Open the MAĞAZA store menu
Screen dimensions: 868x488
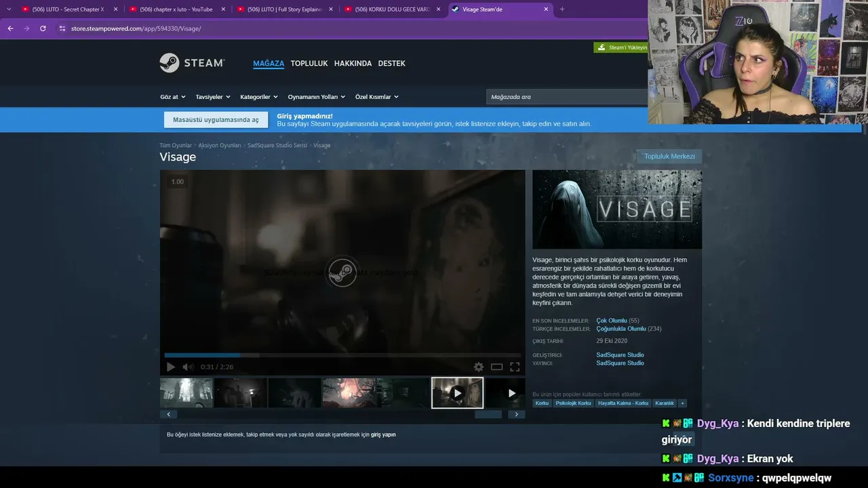269,64
